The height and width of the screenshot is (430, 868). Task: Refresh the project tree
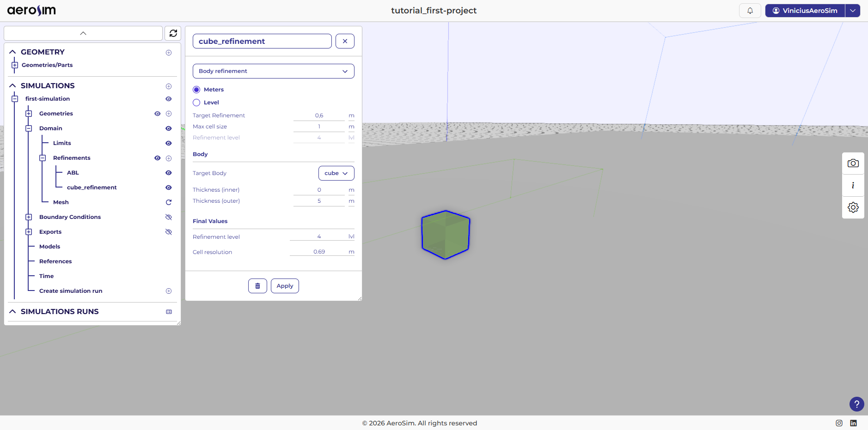coord(172,33)
